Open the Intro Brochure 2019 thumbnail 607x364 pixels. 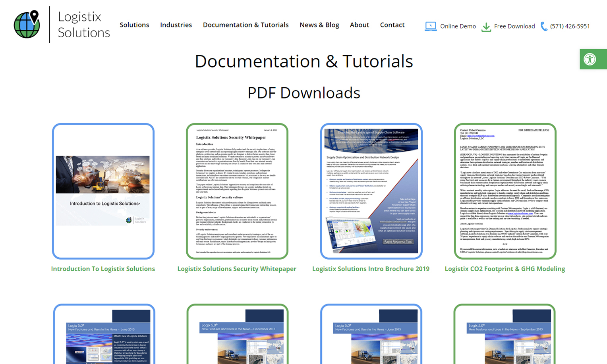[371, 191]
